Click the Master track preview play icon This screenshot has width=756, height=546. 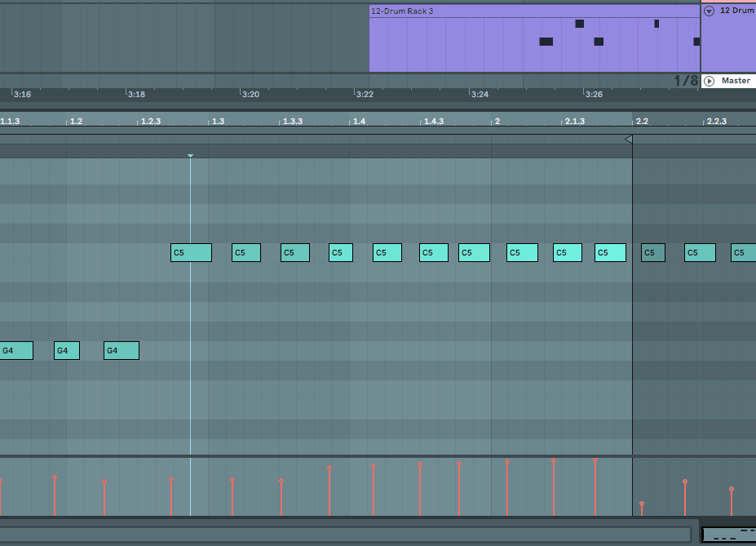pos(710,80)
